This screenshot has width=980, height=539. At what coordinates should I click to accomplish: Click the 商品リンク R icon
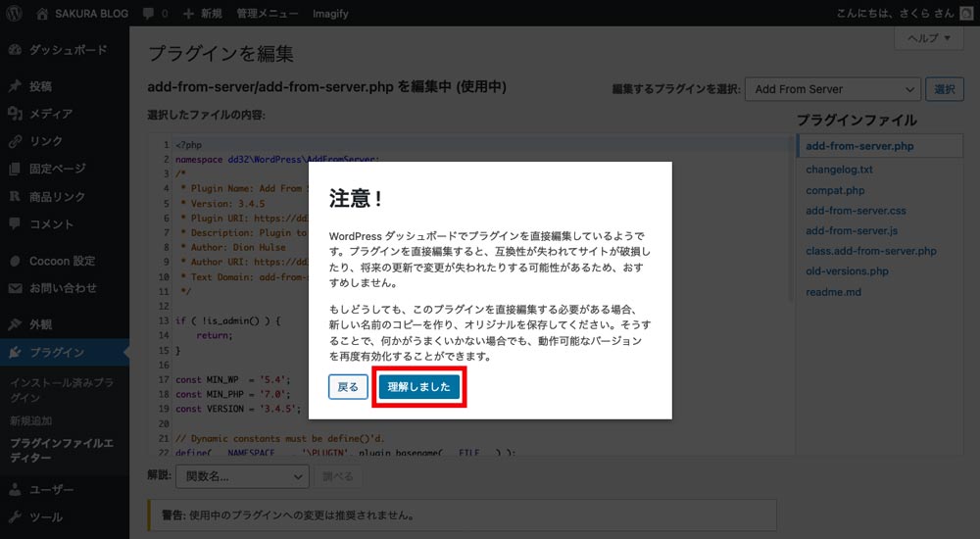coord(15,196)
